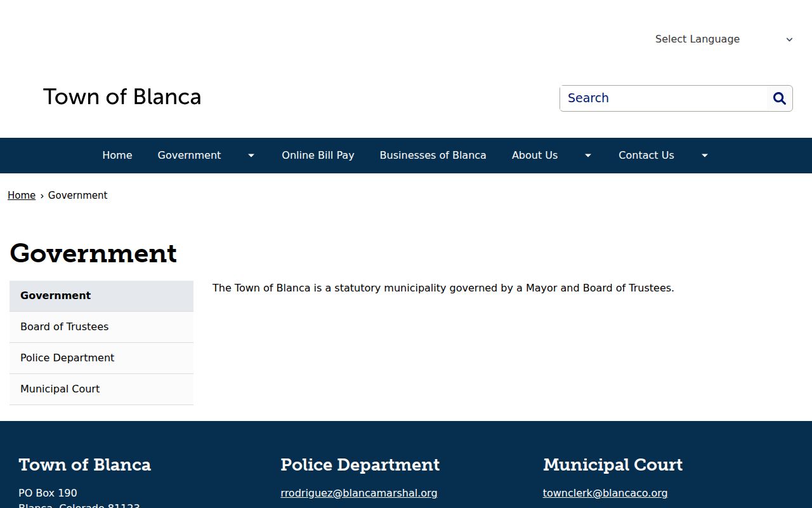Click the Police Department footer heading
This screenshot has height=508, width=812.
tap(360, 465)
